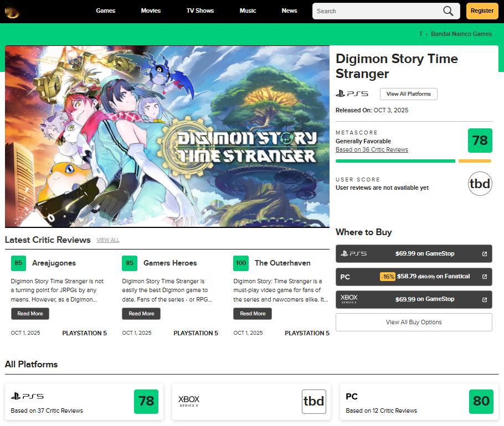The height and width of the screenshot is (426, 504).
Task: Click in the Search input field
Action: [378, 11]
